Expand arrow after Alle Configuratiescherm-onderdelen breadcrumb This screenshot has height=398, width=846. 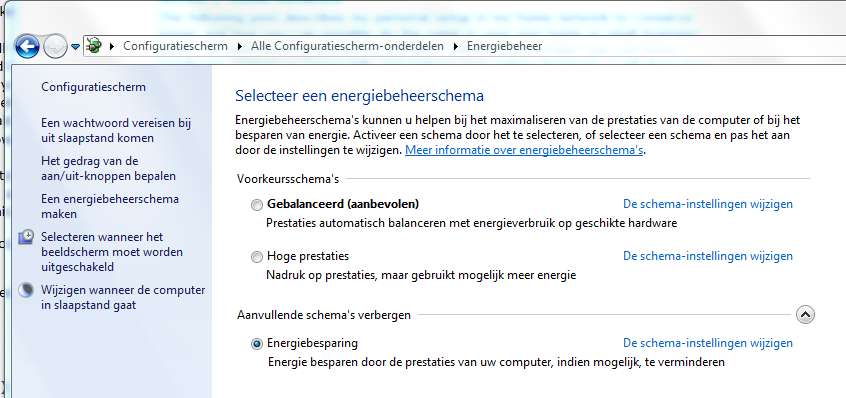[455, 46]
